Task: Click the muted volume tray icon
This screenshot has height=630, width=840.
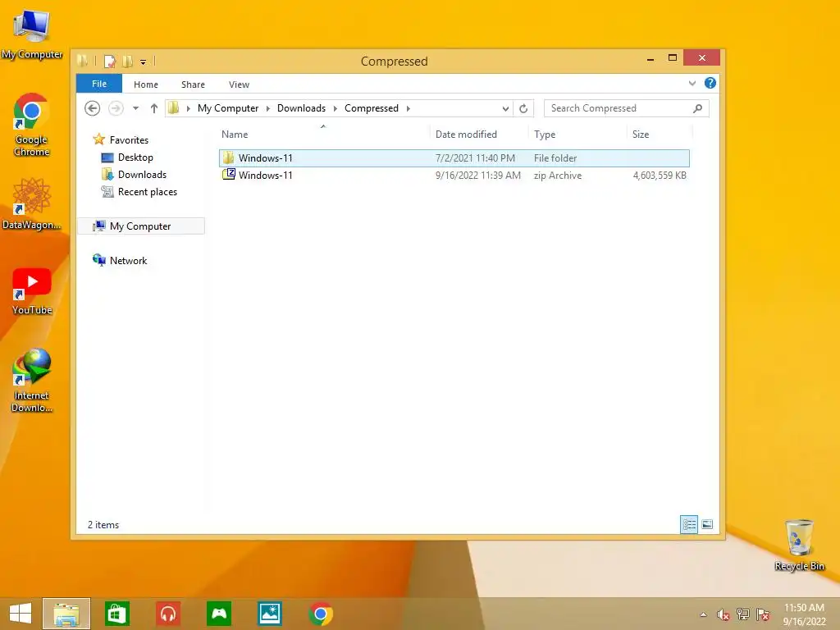Action: click(x=724, y=615)
